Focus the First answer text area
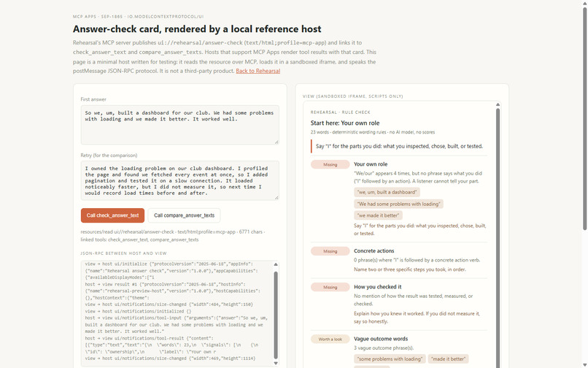 click(180, 125)
